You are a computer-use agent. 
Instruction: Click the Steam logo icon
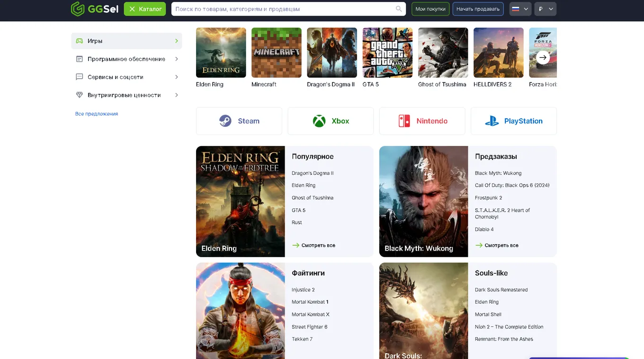click(225, 121)
